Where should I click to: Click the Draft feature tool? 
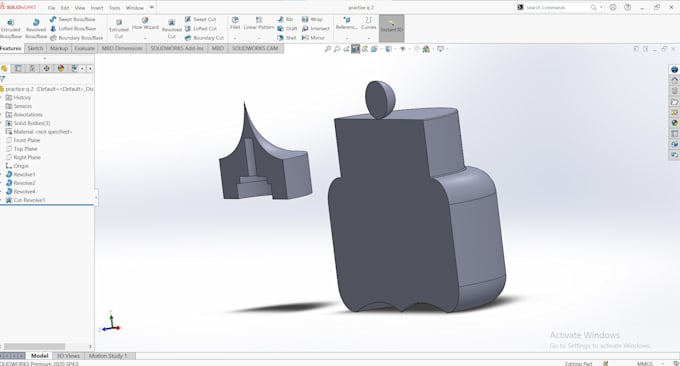[287, 29]
